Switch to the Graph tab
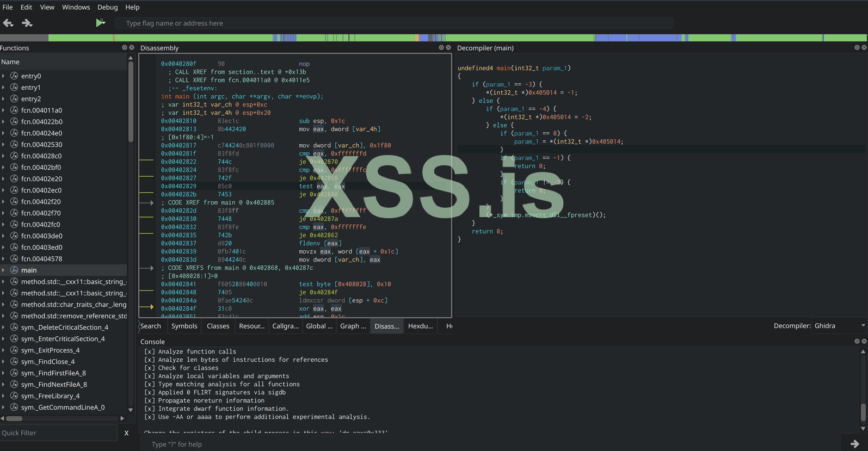868x451 pixels. 353,326
